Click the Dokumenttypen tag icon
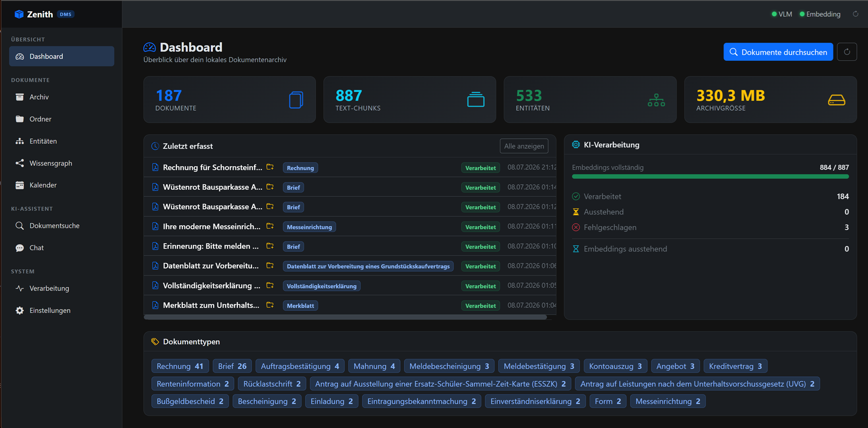868x428 pixels. (155, 341)
